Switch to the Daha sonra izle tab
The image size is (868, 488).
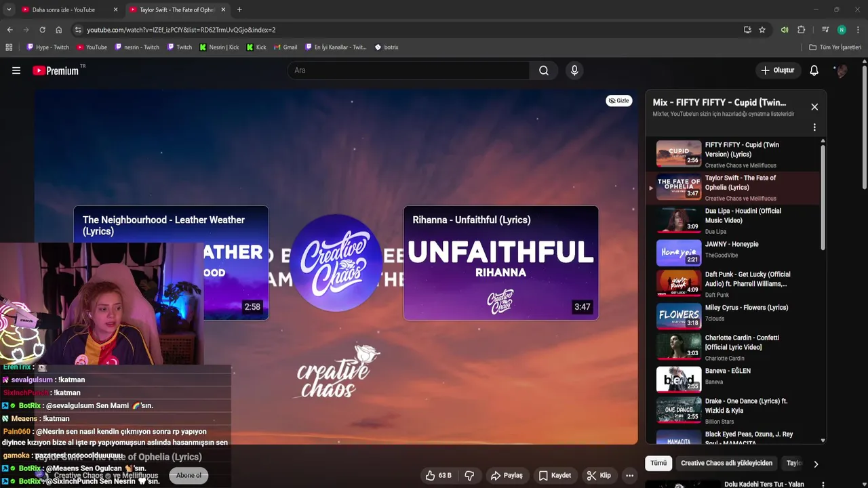pyautogui.click(x=64, y=9)
